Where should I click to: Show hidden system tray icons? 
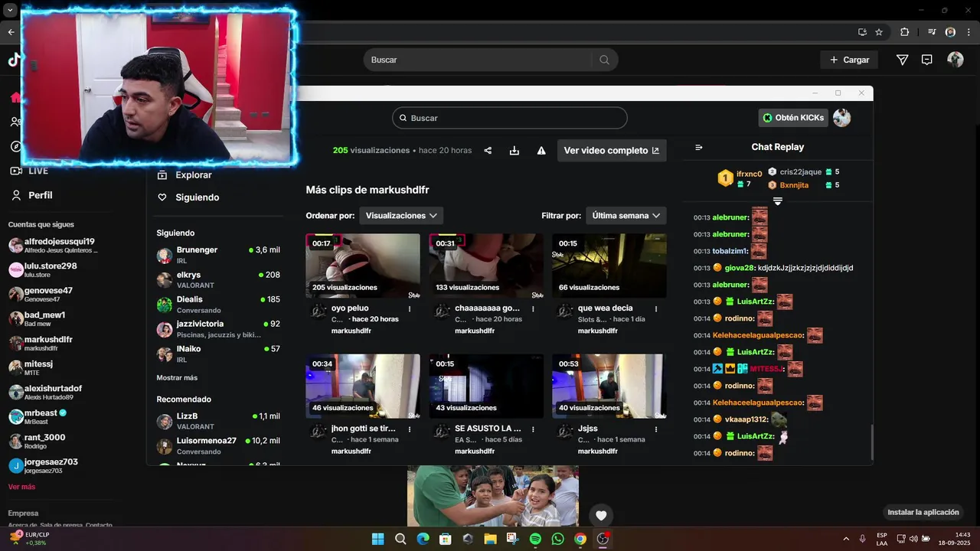click(846, 539)
